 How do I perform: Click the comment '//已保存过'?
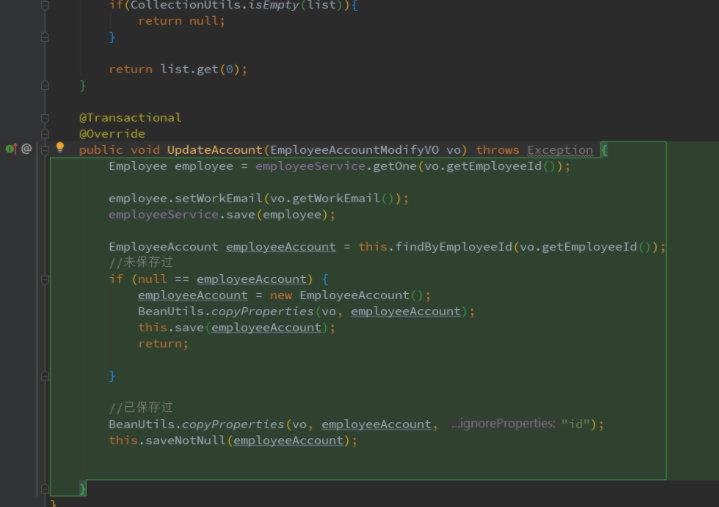click(x=141, y=408)
